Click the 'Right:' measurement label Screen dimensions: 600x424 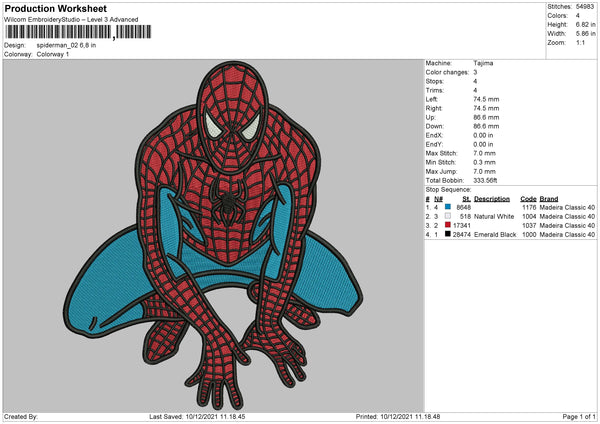point(434,108)
